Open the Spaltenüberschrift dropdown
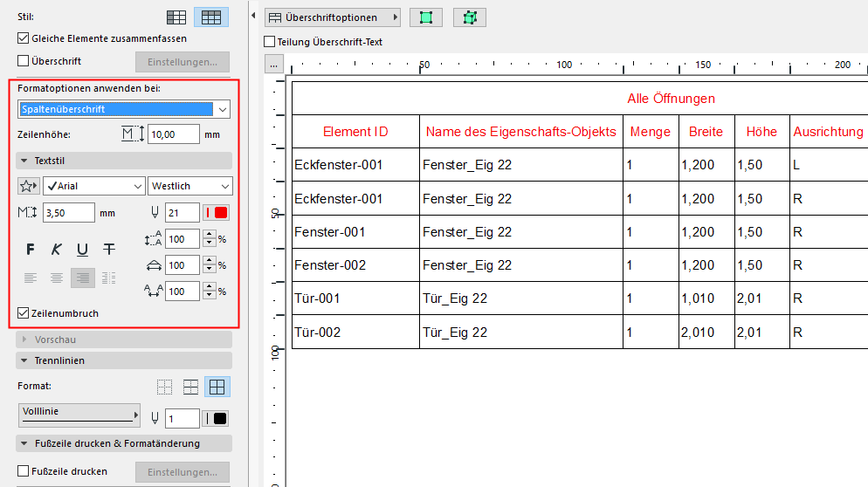868x487 pixels. (x=124, y=109)
